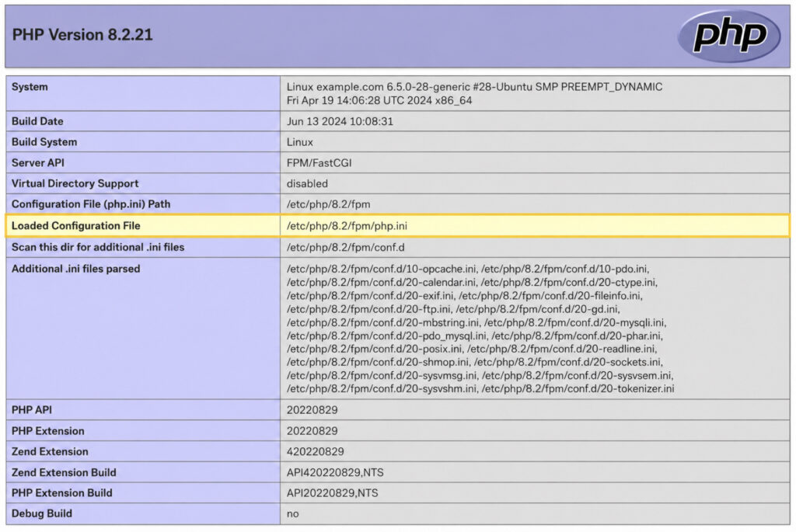Select the PHP Extension value 20220829

coord(312,430)
